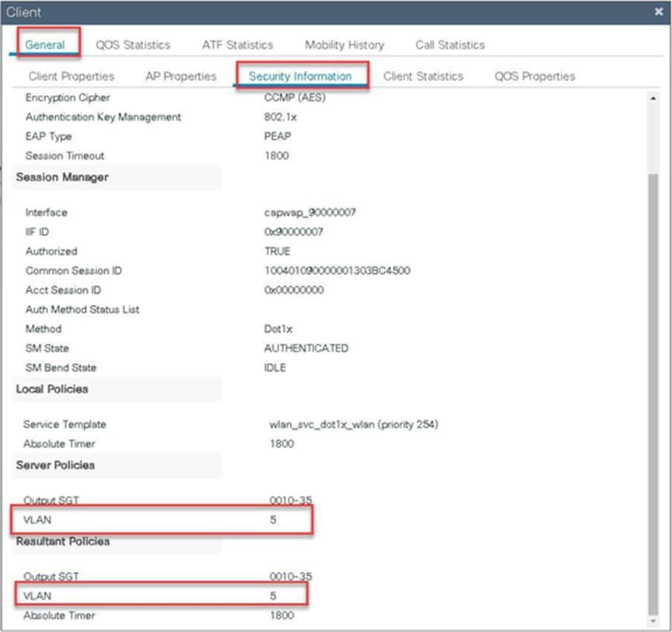Select the Client Properties sub-tab
Image resolution: width=672 pixels, height=632 pixels.
[x=71, y=76]
